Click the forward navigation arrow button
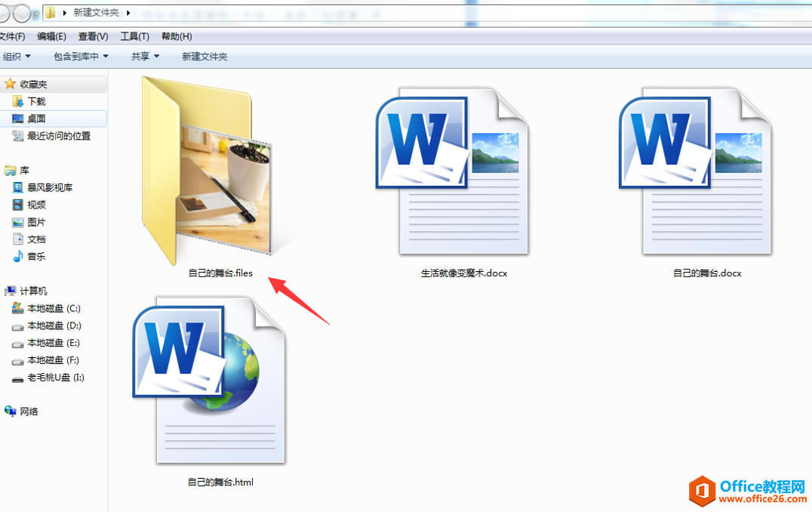The width and height of the screenshot is (812, 512). [23, 14]
